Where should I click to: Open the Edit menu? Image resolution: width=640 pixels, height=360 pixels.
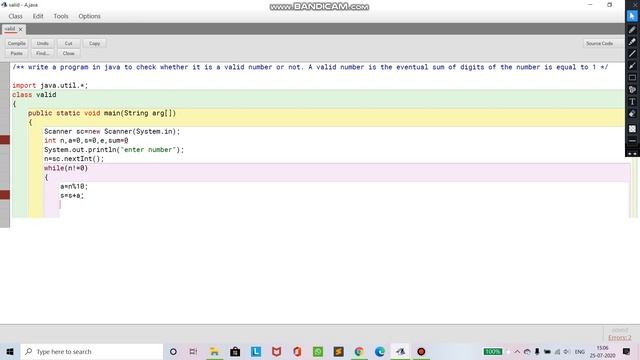click(x=38, y=16)
